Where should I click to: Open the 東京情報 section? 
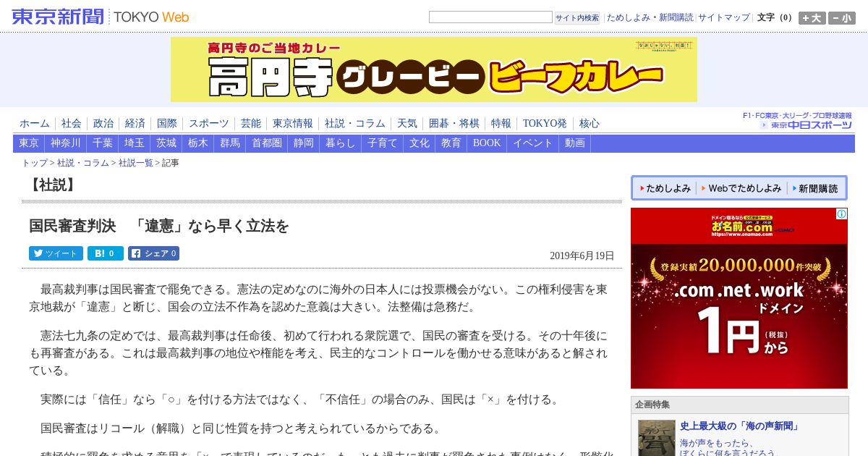tap(293, 123)
